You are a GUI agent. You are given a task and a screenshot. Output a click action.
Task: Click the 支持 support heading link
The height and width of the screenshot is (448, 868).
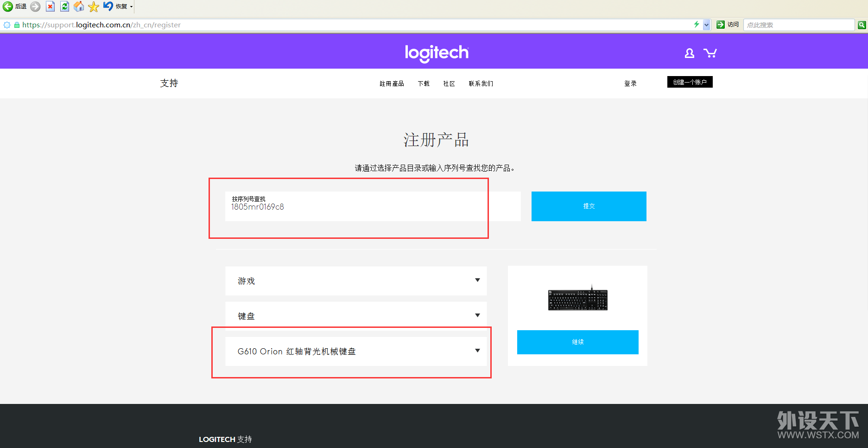[x=169, y=83]
